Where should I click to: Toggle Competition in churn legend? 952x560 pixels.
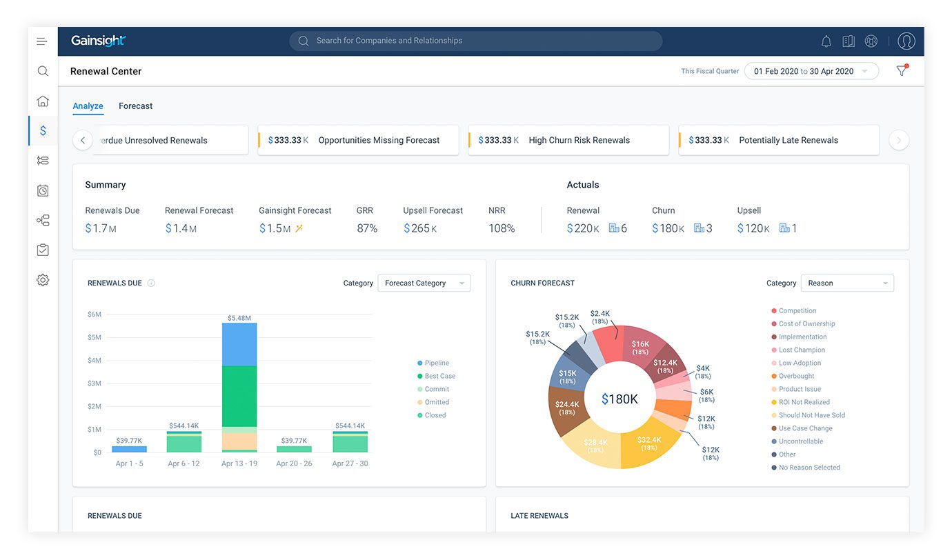[x=797, y=311]
